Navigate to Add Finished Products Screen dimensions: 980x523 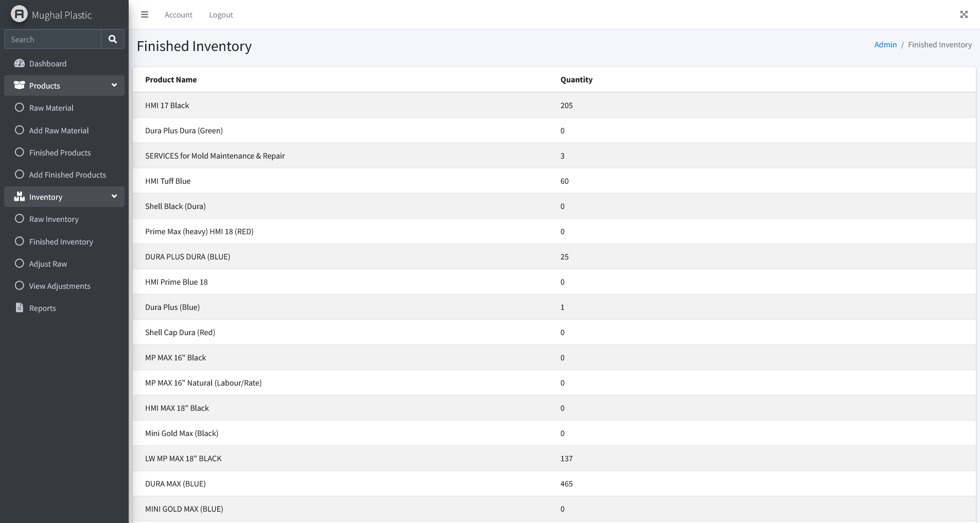[67, 175]
